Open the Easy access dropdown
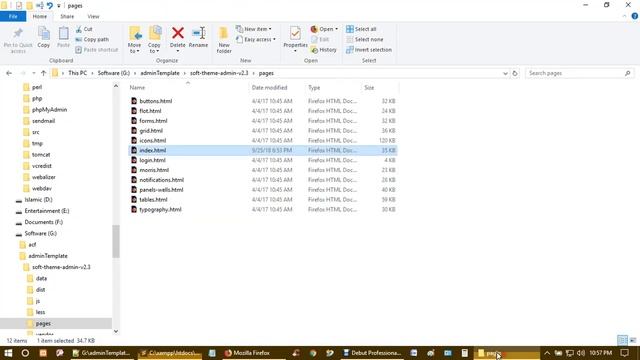Screen dimensions: 640x360 tap(256, 40)
